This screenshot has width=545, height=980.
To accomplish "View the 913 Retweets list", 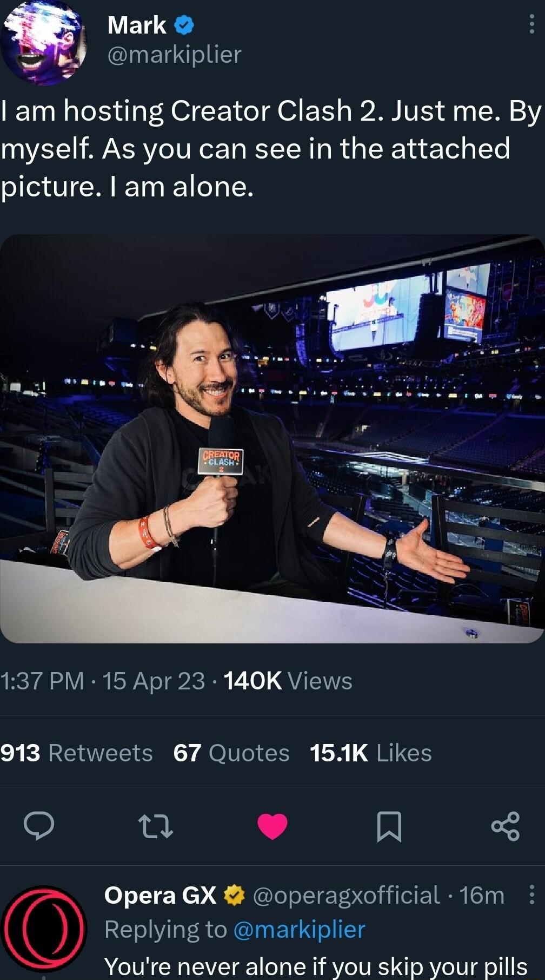I will 76,752.
